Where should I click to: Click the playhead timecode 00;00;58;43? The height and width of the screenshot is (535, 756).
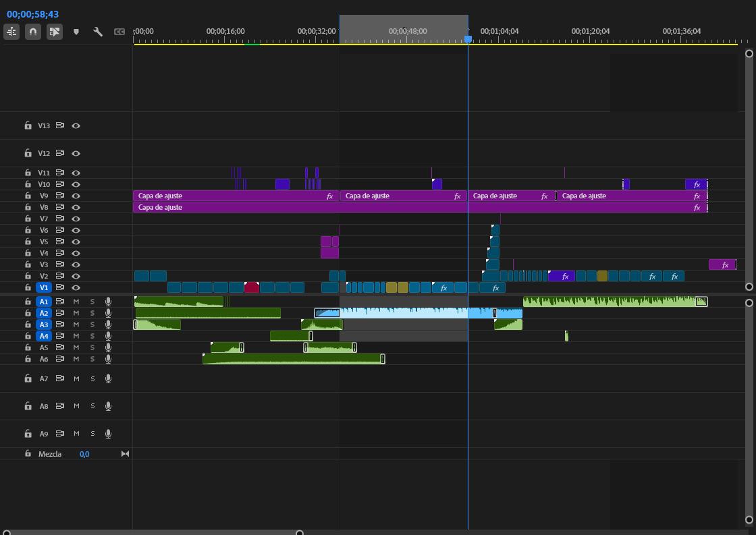coord(33,14)
